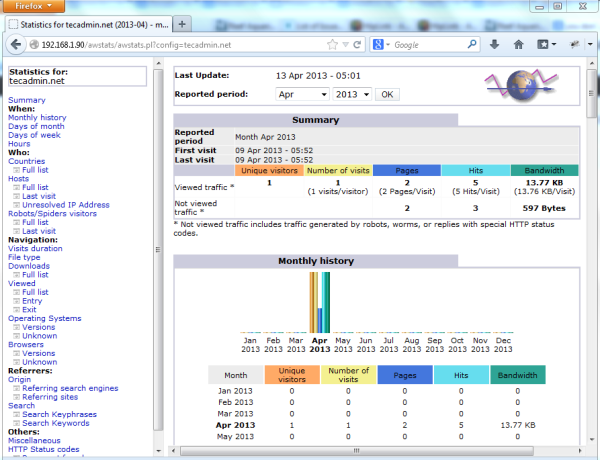The height and width of the screenshot is (460, 600).
Task: Click the April 2013 bar in the chart
Action: [x=319, y=303]
